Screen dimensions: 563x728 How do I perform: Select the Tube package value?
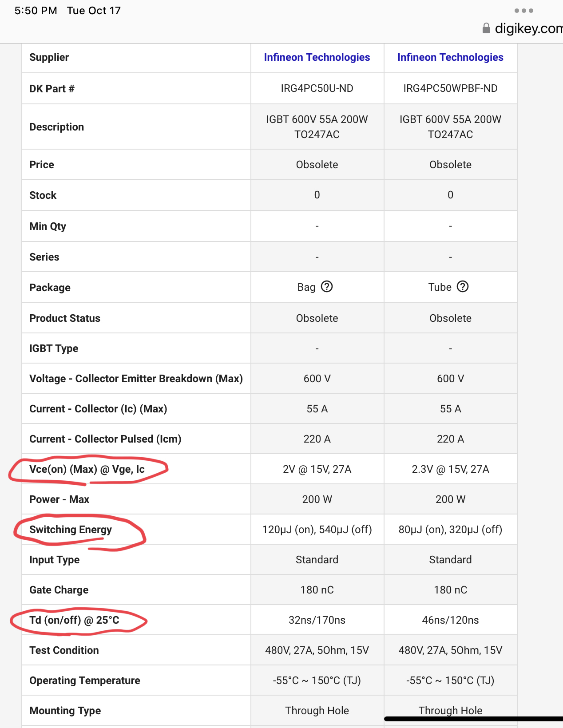(440, 287)
